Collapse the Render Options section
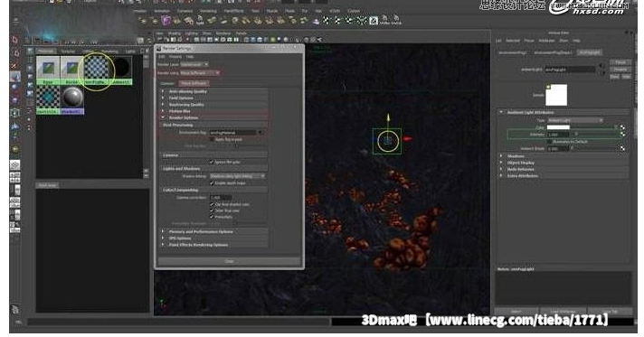The height and width of the screenshot is (337, 644). [x=213, y=117]
